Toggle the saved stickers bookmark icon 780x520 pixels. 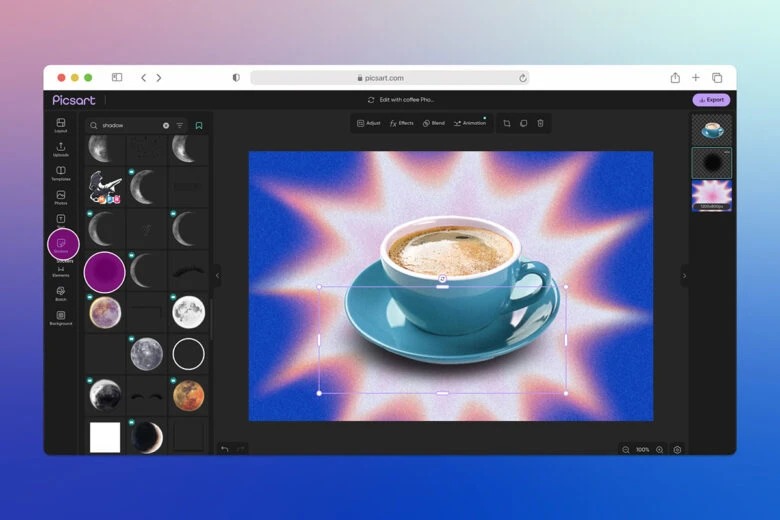[199, 126]
